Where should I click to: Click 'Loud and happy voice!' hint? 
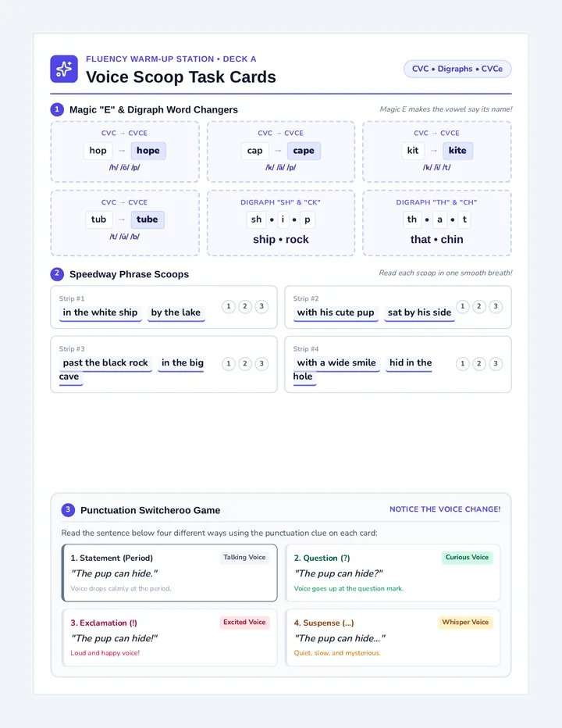tap(105, 653)
